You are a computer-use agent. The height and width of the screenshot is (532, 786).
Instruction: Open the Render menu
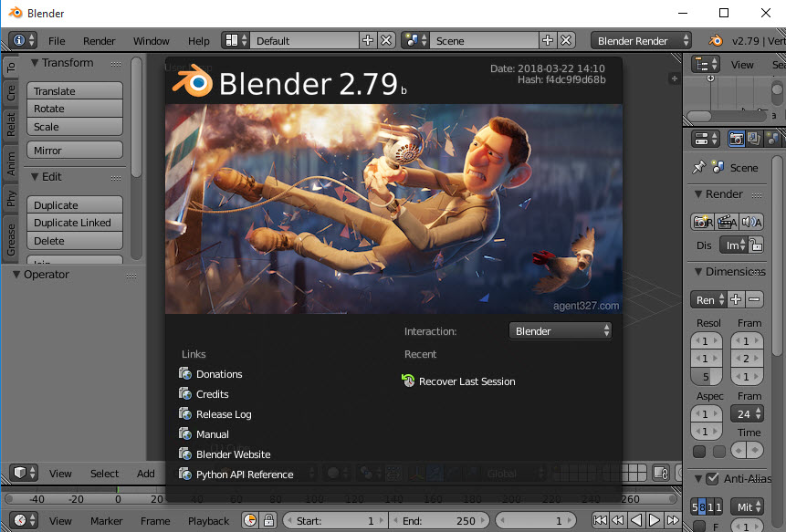point(100,41)
